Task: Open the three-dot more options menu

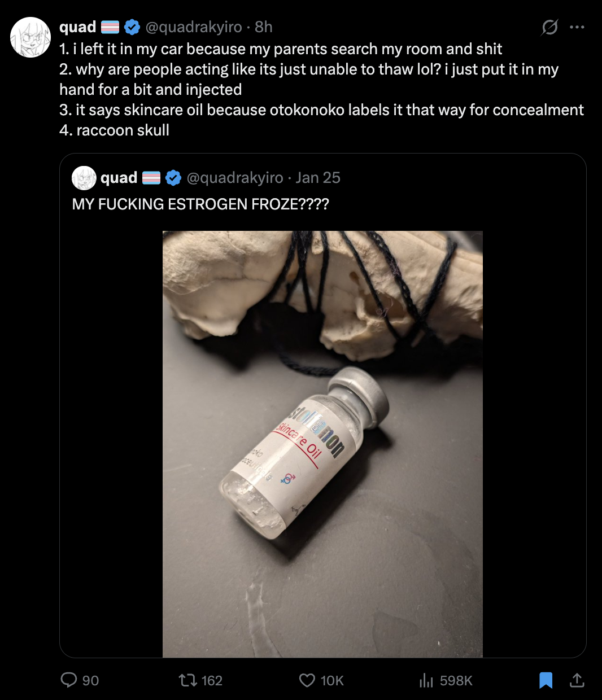Action: [x=577, y=27]
